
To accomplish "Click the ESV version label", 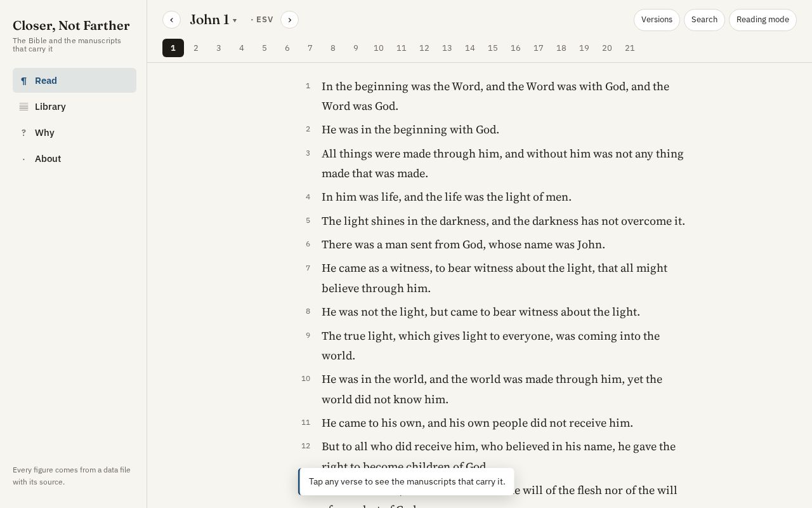I will point(263,20).
